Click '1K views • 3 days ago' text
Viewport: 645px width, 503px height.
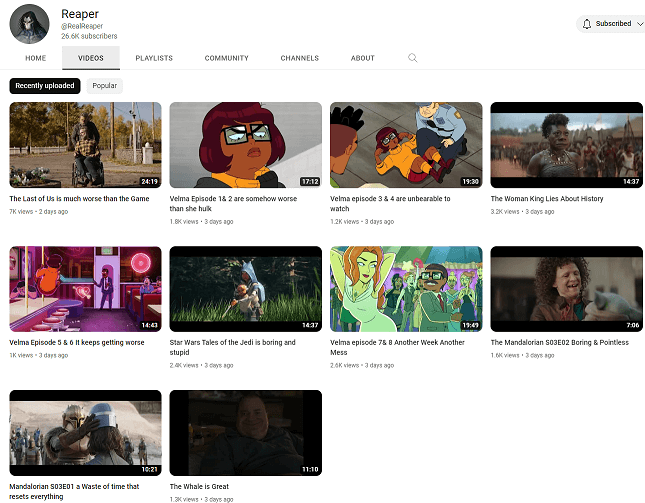[x=39, y=355]
